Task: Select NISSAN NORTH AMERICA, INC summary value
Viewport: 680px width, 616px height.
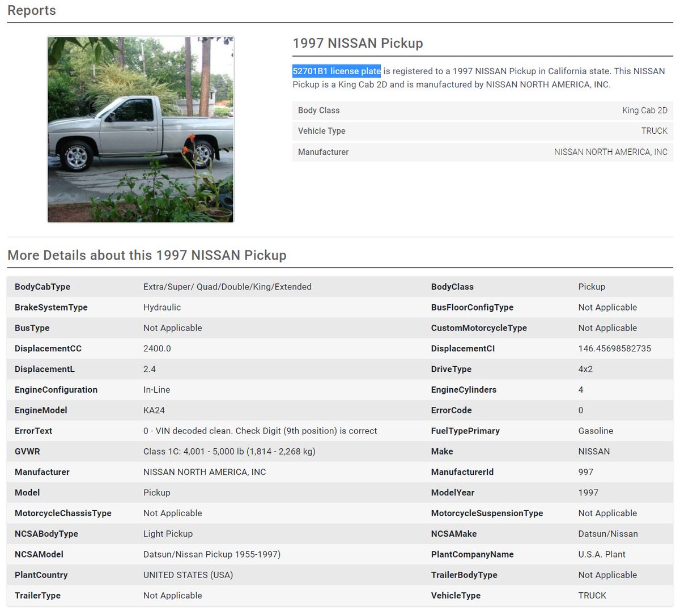Action: [611, 152]
